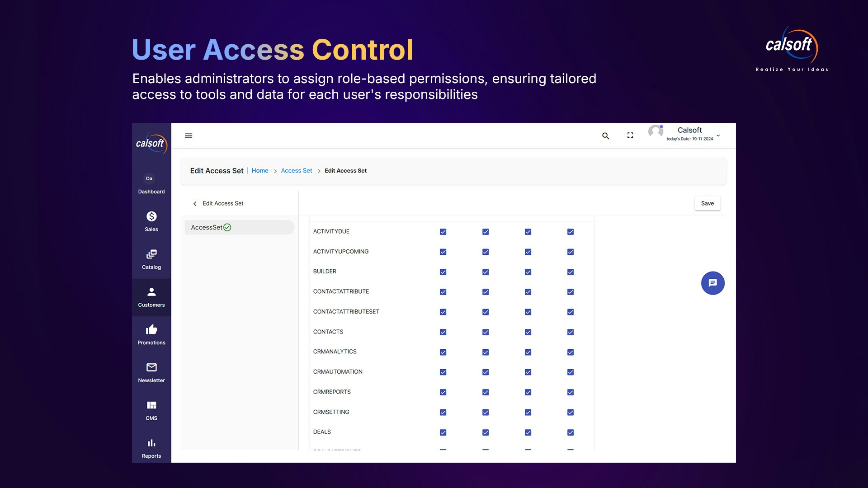Screen dimensions: 868x488
Task: Click the Calsoft username text
Action: (689, 130)
